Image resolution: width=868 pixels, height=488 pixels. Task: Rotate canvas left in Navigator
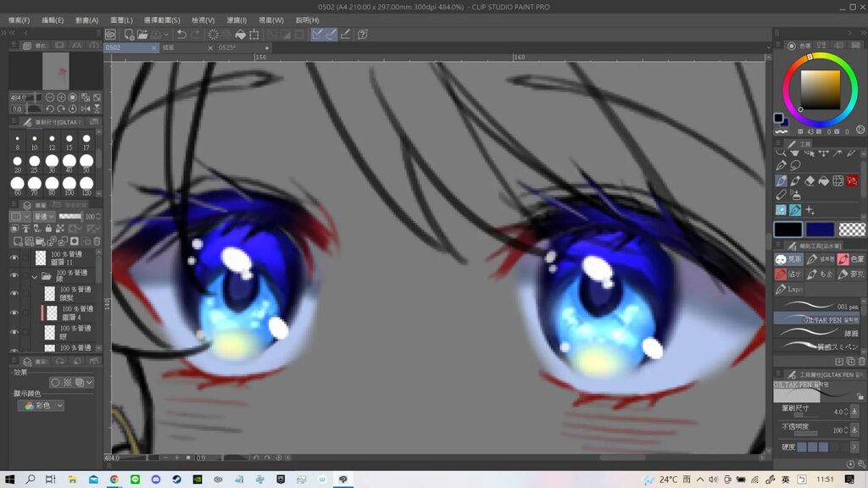pos(50,109)
